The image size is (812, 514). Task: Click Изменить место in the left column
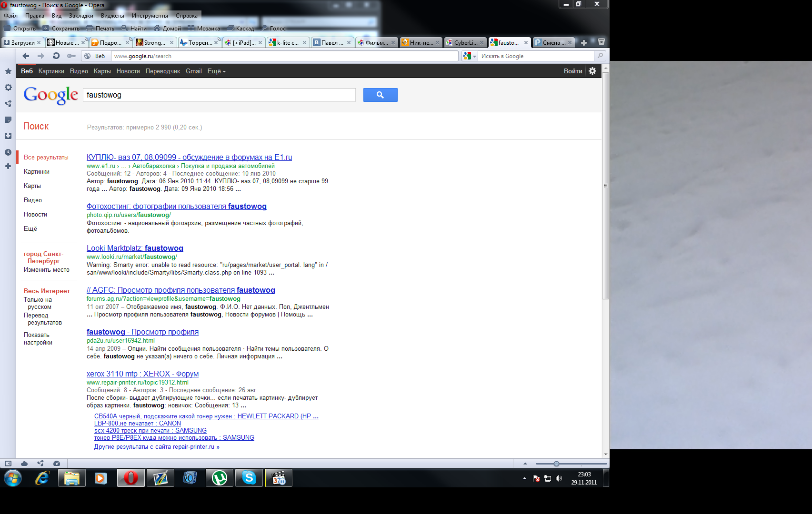point(47,270)
